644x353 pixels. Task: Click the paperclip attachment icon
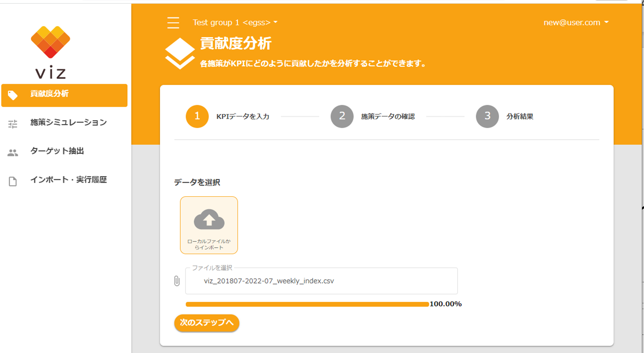(x=177, y=281)
